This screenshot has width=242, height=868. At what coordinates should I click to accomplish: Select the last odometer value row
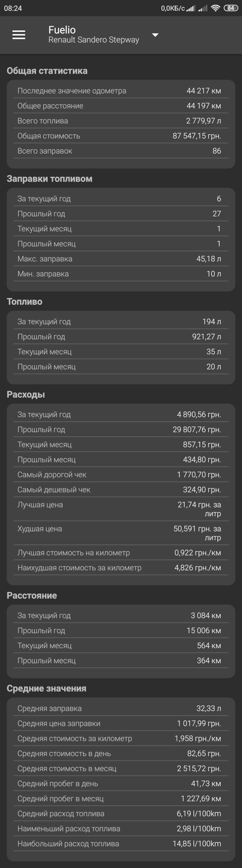point(121,91)
